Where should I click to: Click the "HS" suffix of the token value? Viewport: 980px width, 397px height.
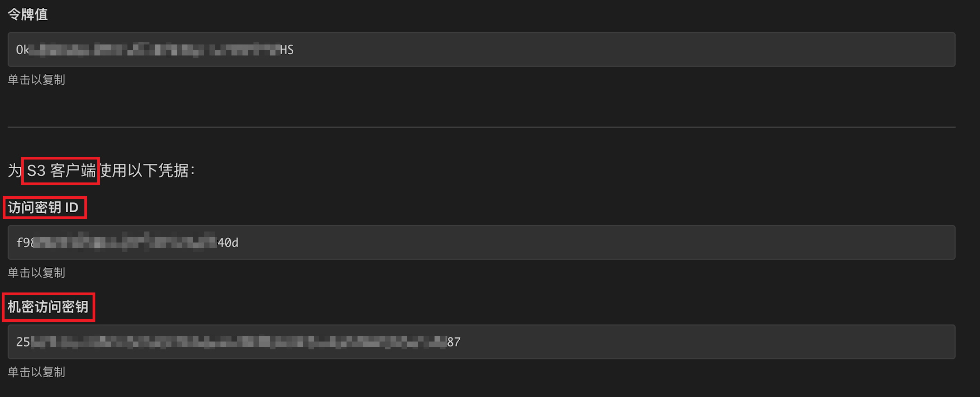[287, 50]
